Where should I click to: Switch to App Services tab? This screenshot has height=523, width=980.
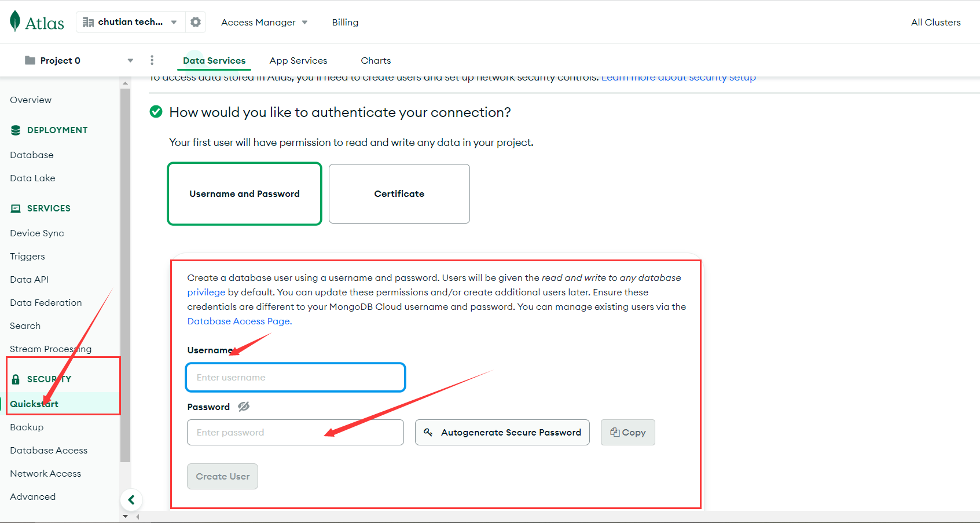tap(298, 60)
